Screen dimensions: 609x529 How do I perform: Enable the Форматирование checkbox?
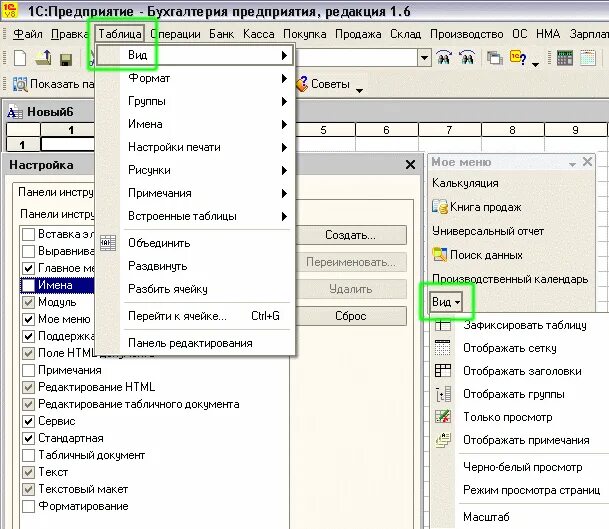[x=28, y=506]
